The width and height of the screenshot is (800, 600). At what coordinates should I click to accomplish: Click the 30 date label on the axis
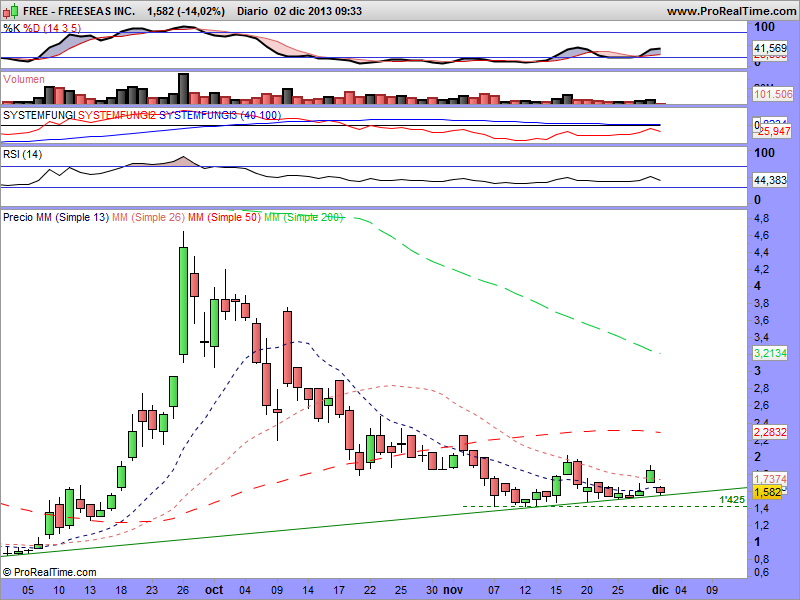click(432, 590)
